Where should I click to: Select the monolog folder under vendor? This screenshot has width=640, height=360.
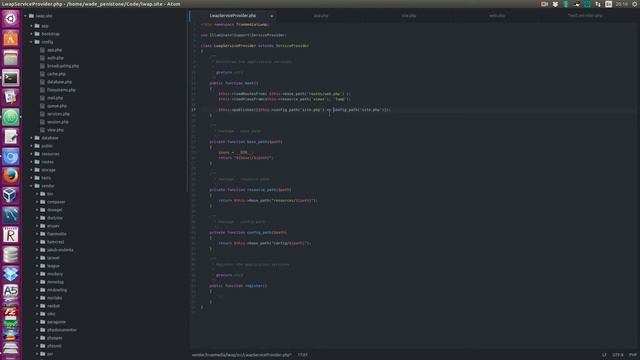point(55,282)
